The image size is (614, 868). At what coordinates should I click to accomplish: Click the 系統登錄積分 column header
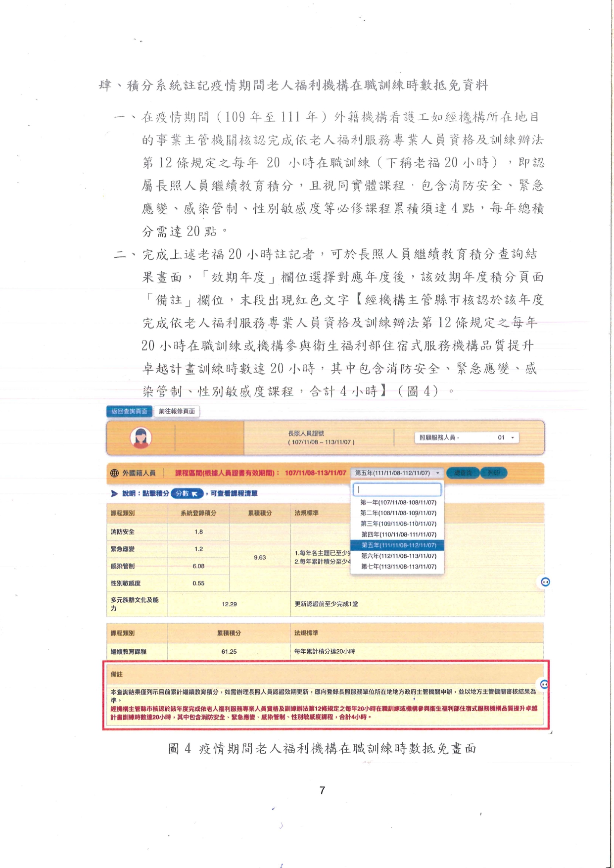click(x=198, y=513)
